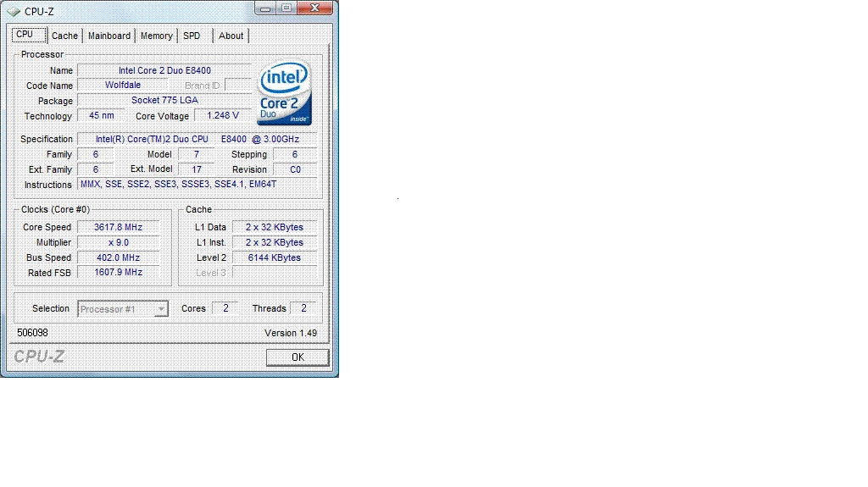The width and height of the screenshot is (868, 487).
Task: Click the Model value 7
Action: click(x=197, y=154)
